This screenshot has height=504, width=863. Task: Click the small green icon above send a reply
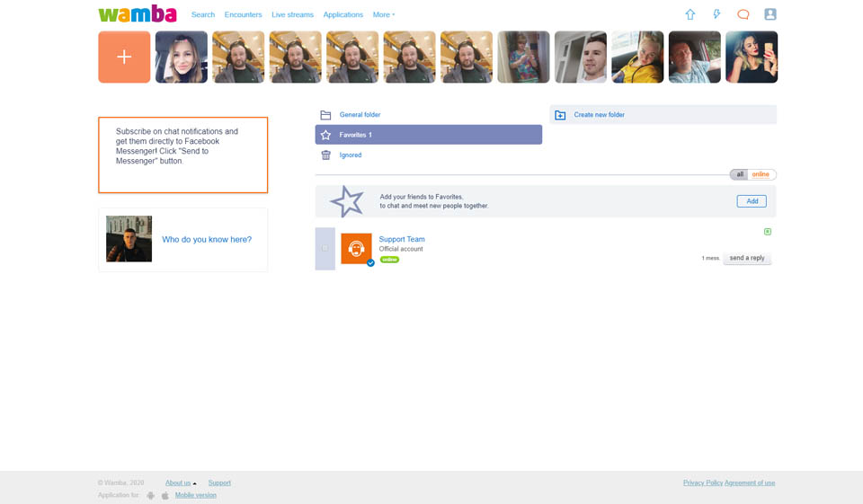767,232
